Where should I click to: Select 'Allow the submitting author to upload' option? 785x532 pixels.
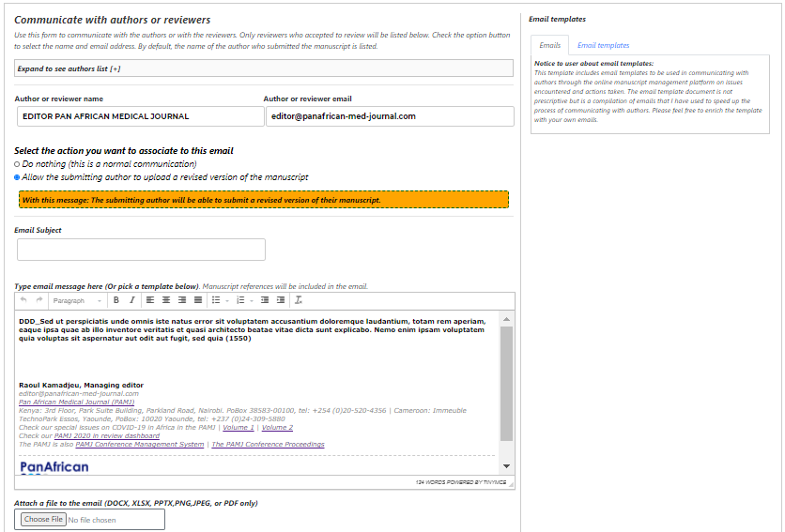(x=17, y=177)
